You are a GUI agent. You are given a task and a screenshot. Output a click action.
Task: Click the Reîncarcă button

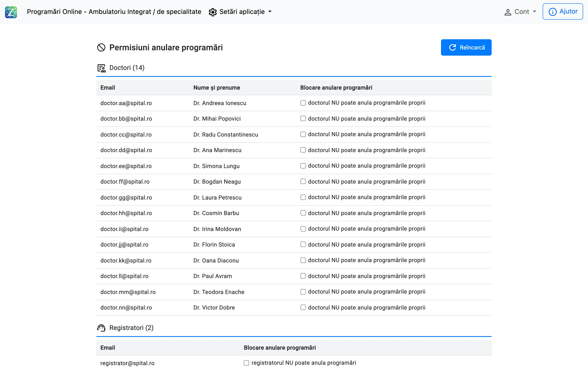(466, 47)
